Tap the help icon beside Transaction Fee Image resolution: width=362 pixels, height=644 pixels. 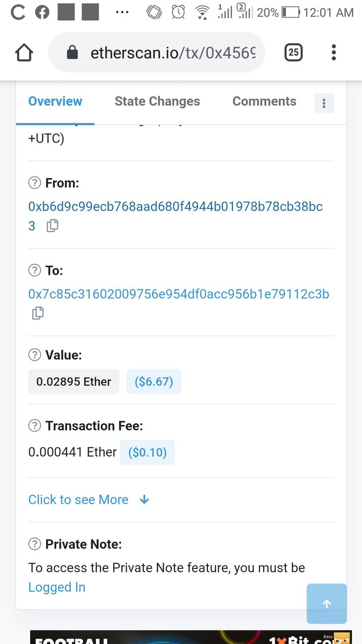click(34, 426)
